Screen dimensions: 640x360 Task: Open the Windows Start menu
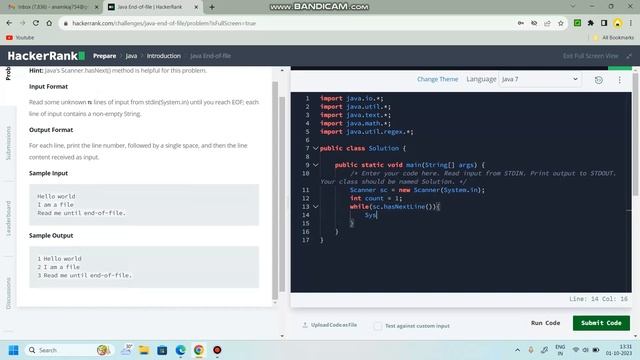point(13,350)
